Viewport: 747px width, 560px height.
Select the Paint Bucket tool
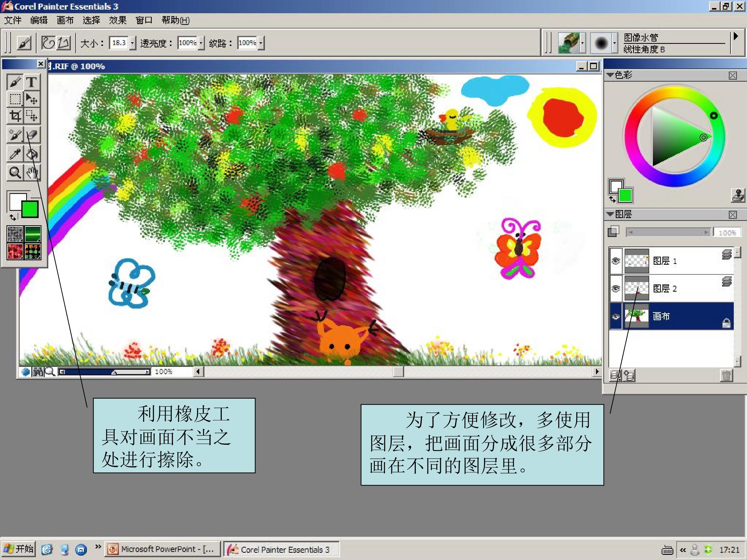[x=32, y=154]
